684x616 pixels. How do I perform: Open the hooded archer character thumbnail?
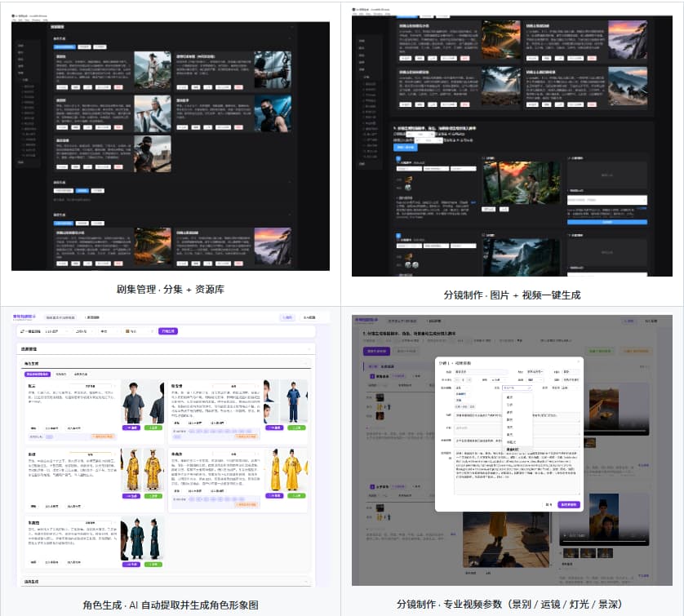(x=273, y=71)
